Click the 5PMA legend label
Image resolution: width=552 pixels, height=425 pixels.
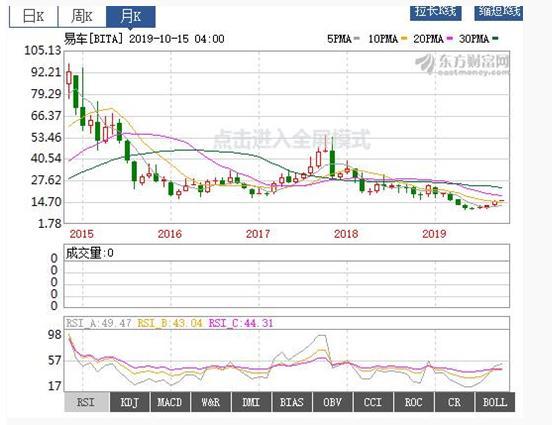click(x=340, y=39)
